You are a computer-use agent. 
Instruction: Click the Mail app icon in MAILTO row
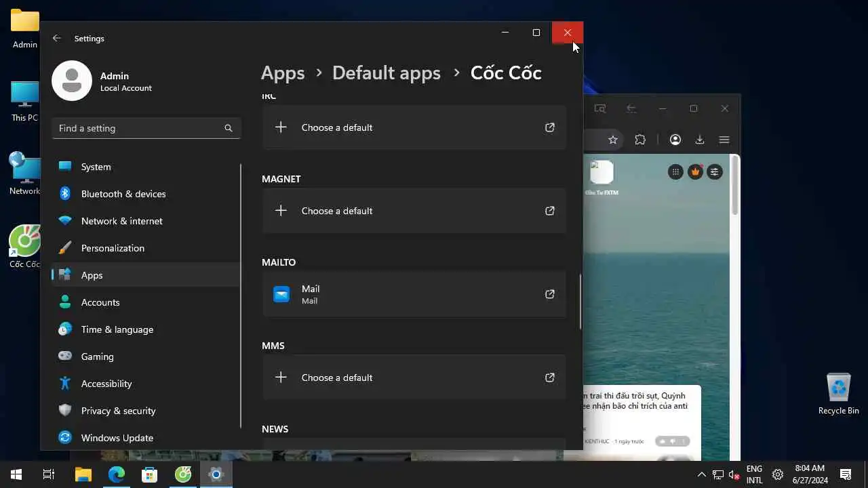point(281,294)
